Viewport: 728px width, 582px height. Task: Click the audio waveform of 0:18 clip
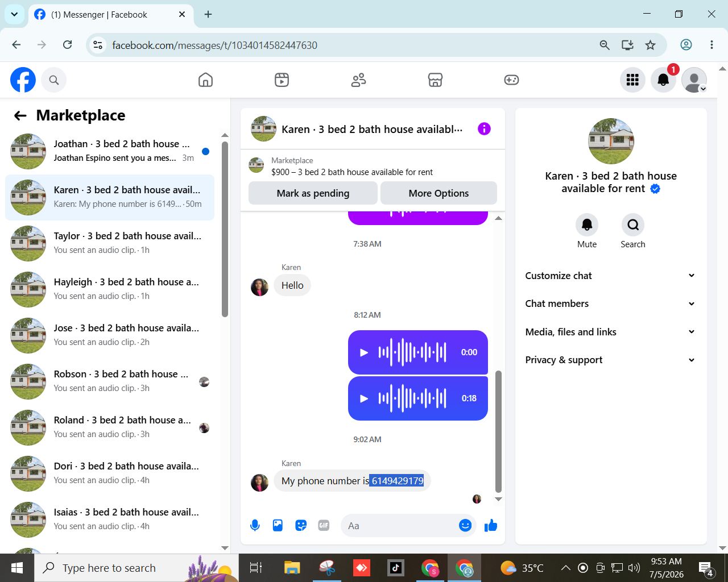[412, 398]
